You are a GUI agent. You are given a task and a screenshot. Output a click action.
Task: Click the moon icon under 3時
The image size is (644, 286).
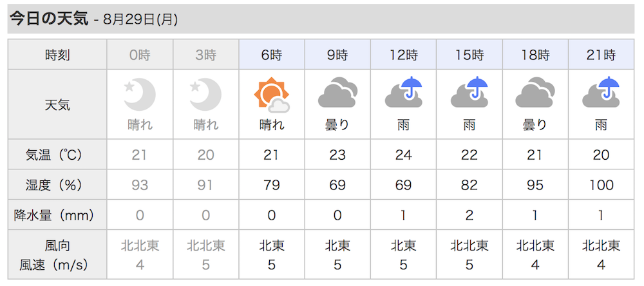[206, 95]
